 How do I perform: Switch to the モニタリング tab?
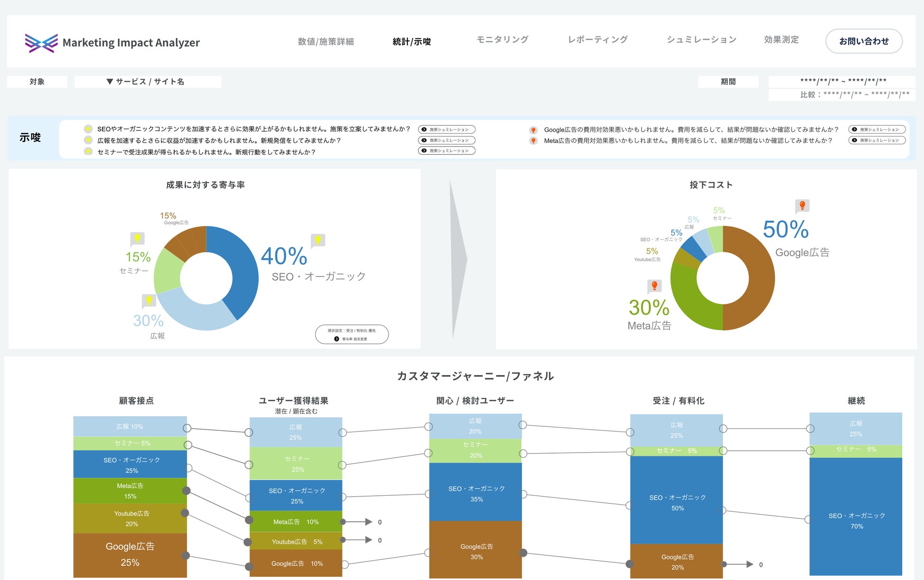click(x=502, y=40)
